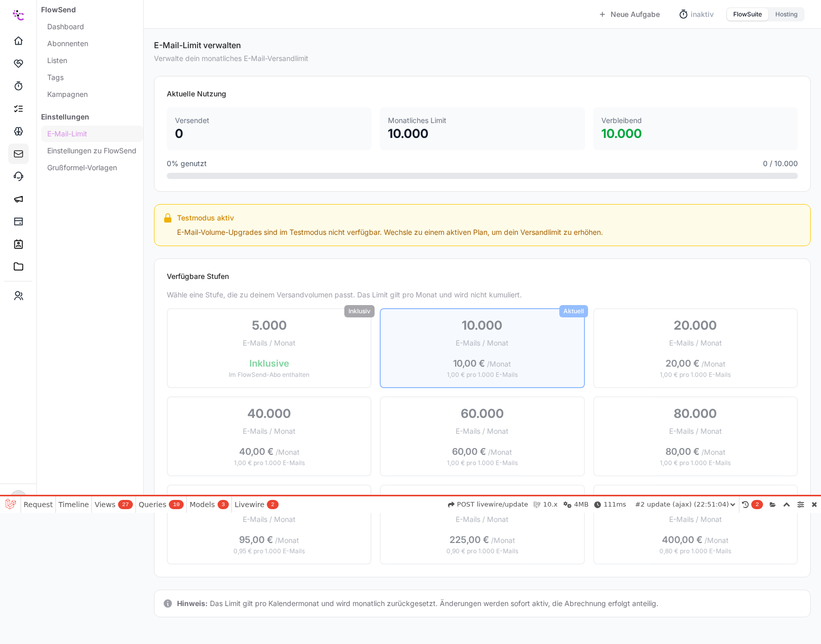The image size is (821, 644).
Task: Open the megaphone sidebar icon
Action: click(x=18, y=199)
